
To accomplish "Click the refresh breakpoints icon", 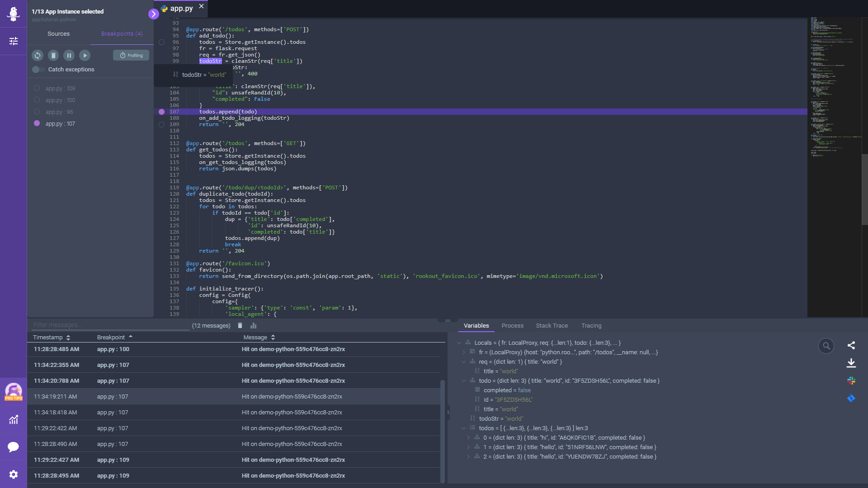I will coord(38,56).
